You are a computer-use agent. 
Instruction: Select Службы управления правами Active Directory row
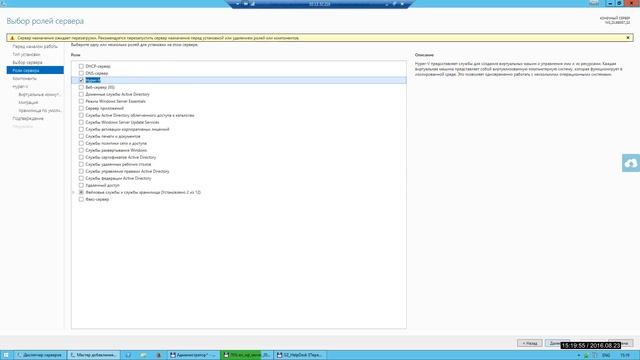(x=239, y=171)
